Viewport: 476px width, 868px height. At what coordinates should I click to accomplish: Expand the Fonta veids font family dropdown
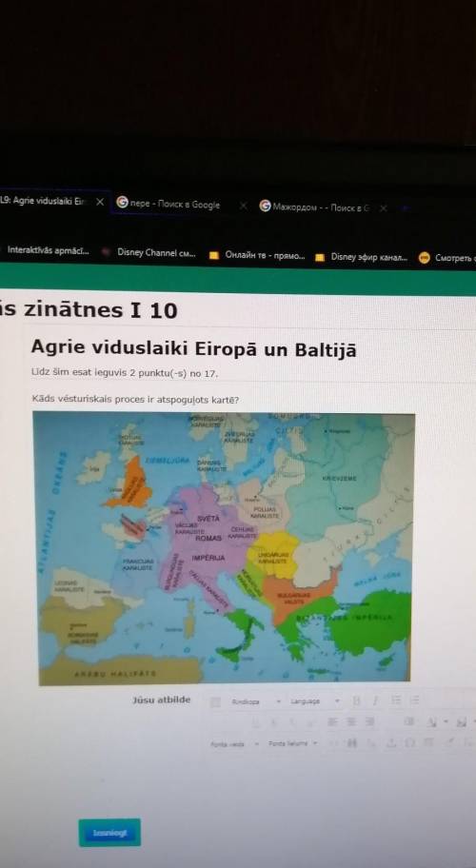[x=234, y=744]
